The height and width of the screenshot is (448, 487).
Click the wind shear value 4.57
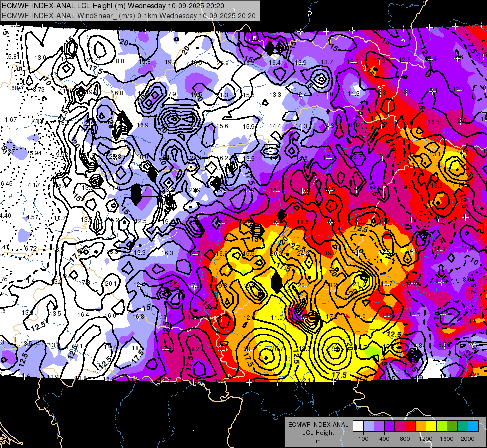[x=32, y=217]
